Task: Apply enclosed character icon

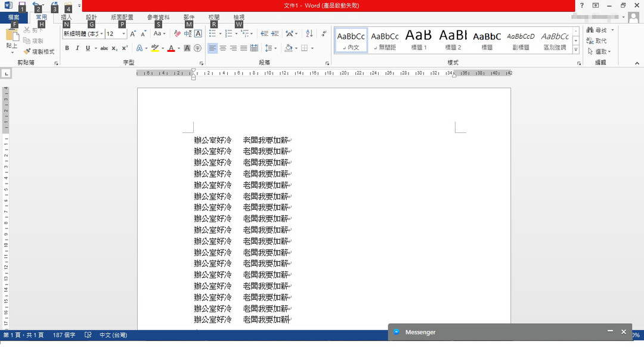Action: click(197, 48)
